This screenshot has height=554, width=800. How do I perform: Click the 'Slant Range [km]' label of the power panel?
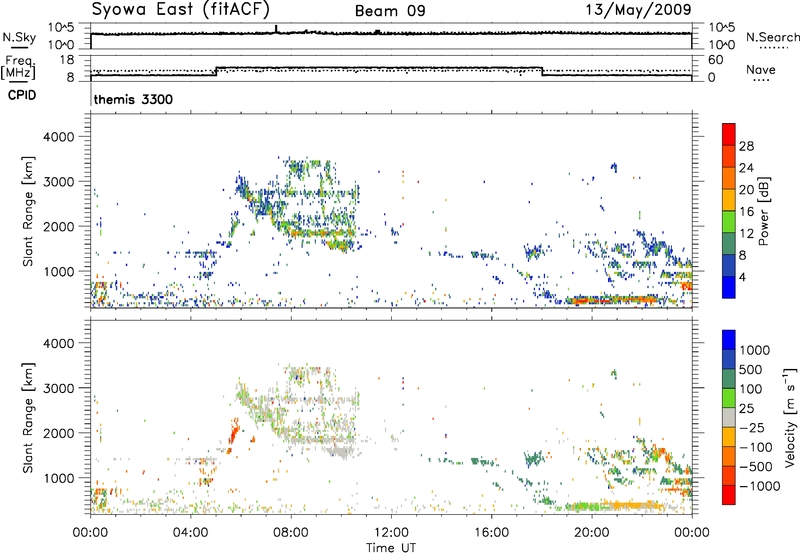point(28,211)
